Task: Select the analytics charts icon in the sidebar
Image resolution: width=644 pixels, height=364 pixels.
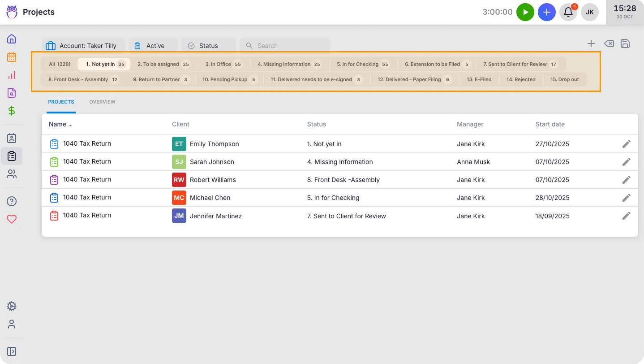Action: click(12, 74)
